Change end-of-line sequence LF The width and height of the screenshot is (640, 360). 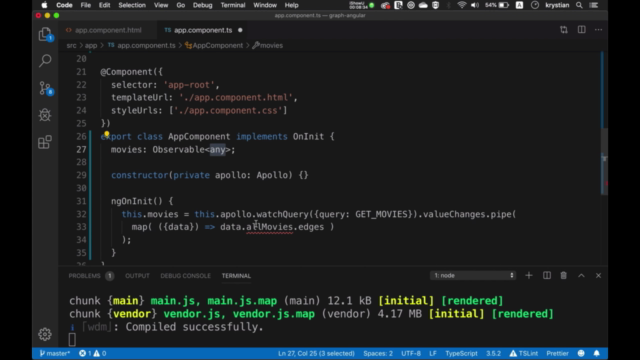coord(433,353)
